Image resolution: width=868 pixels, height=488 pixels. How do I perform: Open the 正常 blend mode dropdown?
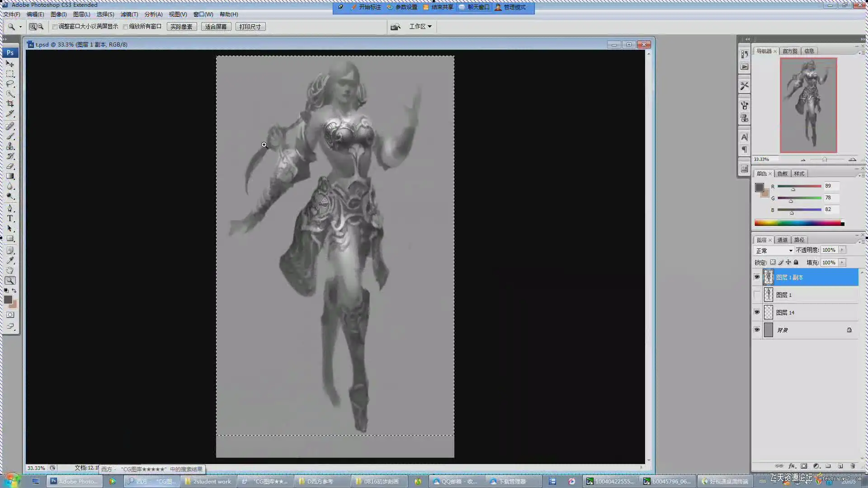[774, 250]
